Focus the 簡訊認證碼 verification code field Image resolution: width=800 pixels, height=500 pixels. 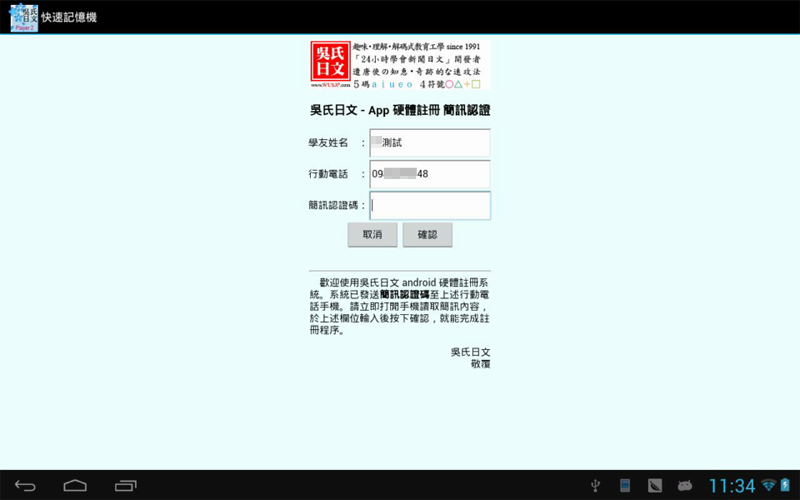(x=430, y=206)
